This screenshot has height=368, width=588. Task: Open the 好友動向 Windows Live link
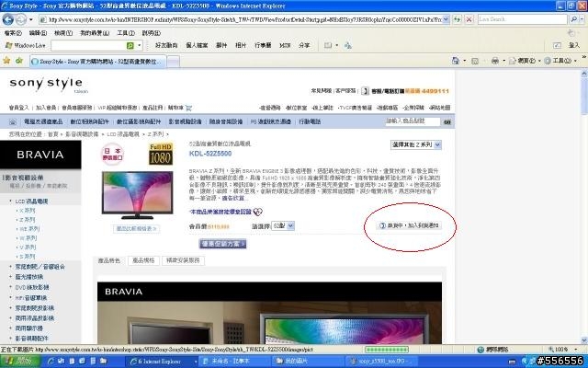(x=166, y=45)
